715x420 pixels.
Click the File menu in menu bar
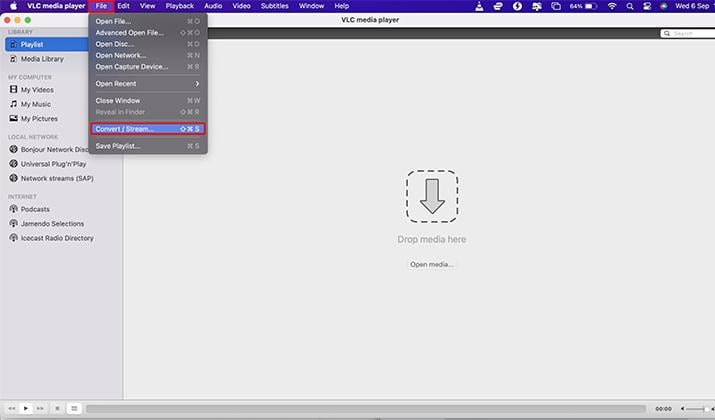[x=101, y=6]
